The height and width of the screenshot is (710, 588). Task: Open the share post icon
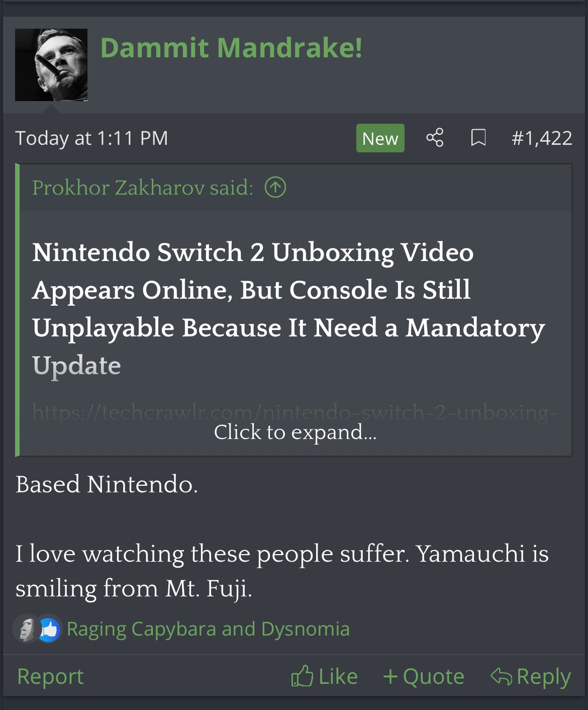tap(435, 138)
